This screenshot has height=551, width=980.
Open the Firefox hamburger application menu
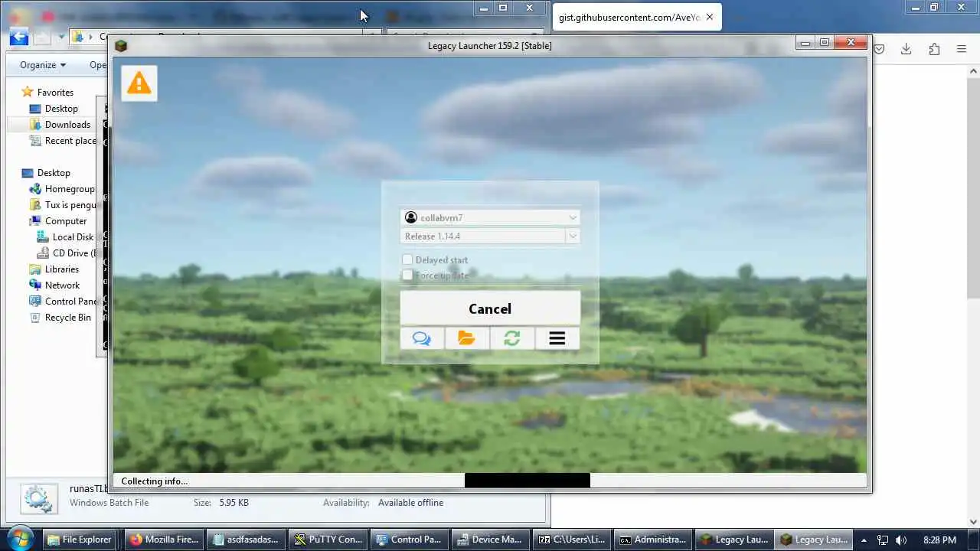pyautogui.click(x=962, y=49)
